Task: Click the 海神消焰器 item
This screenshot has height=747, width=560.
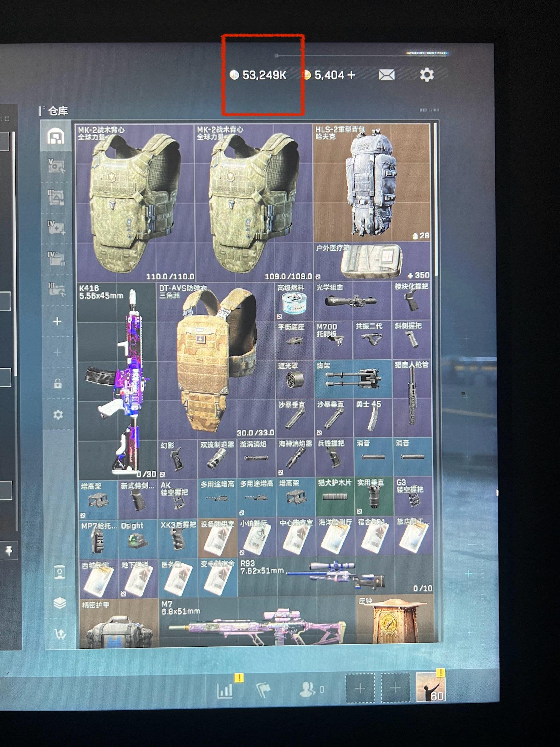Action: click(x=295, y=458)
